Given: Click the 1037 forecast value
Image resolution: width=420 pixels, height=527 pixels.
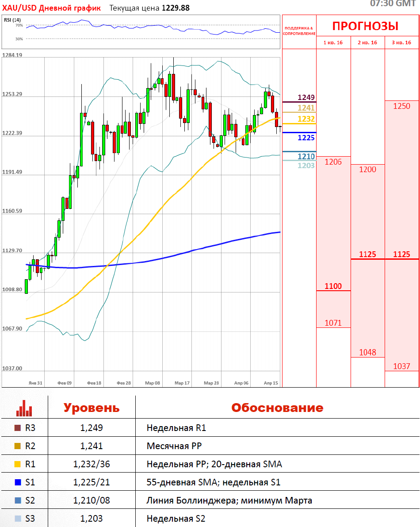Looking at the screenshot, I should (402, 366).
